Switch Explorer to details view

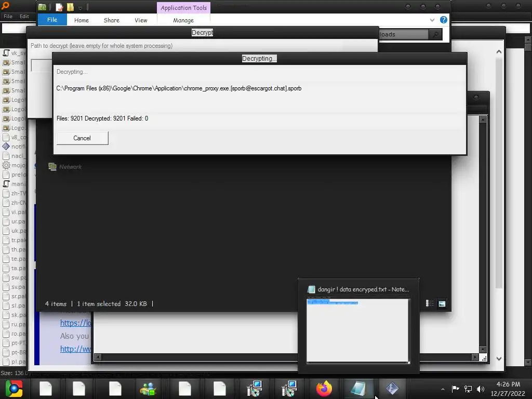[x=430, y=303]
